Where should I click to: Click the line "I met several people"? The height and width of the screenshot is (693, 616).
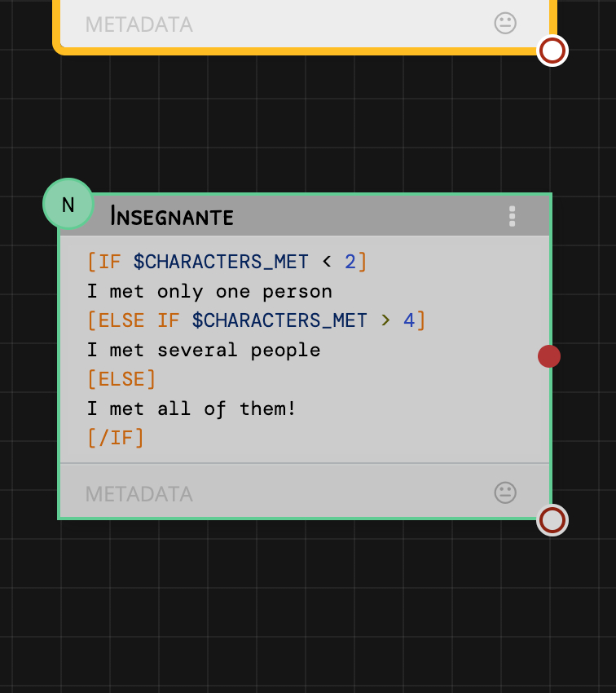click(x=204, y=350)
